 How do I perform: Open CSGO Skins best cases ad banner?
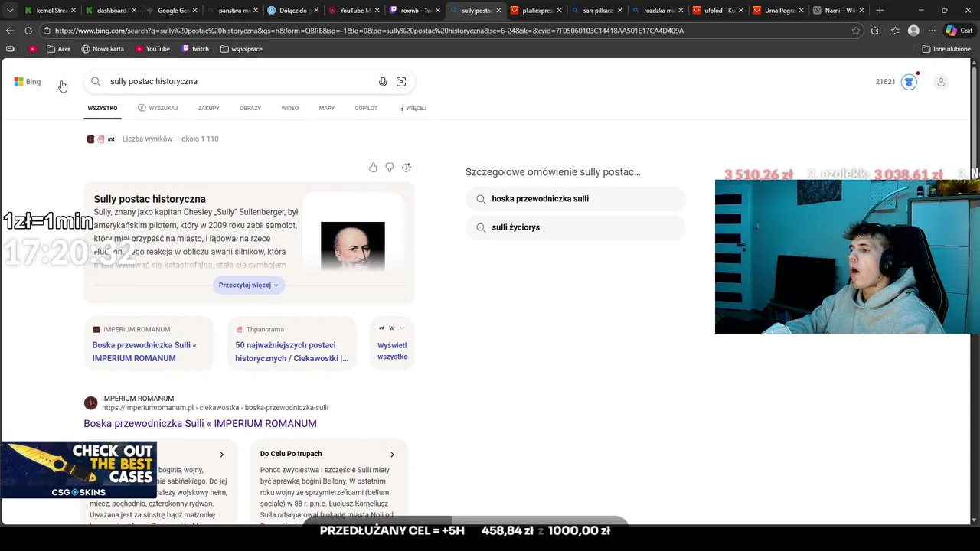(x=79, y=470)
